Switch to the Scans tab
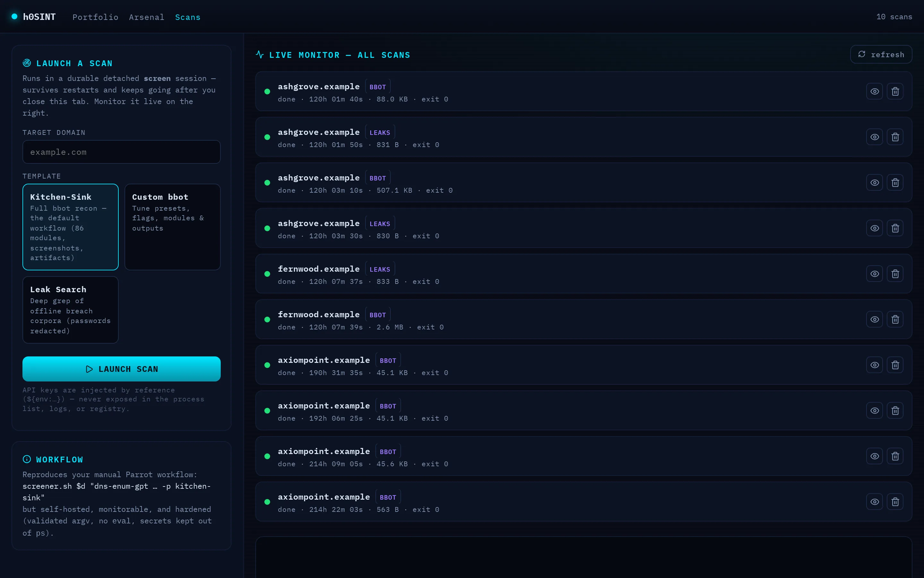 click(188, 17)
